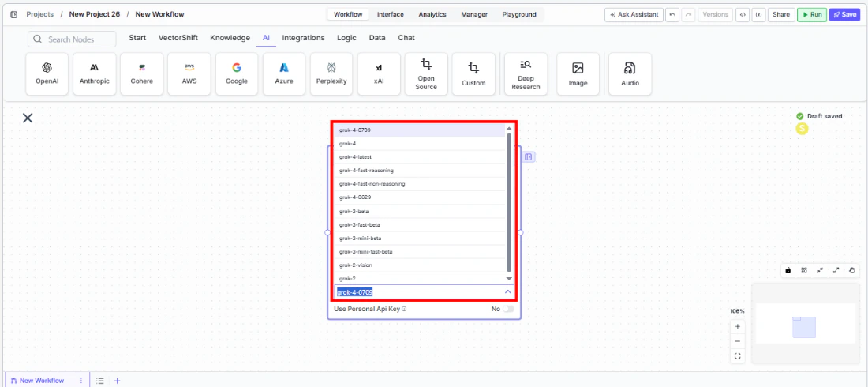Add an OpenAI node
Screen dimensions: 868x387
(x=47, y=74)
